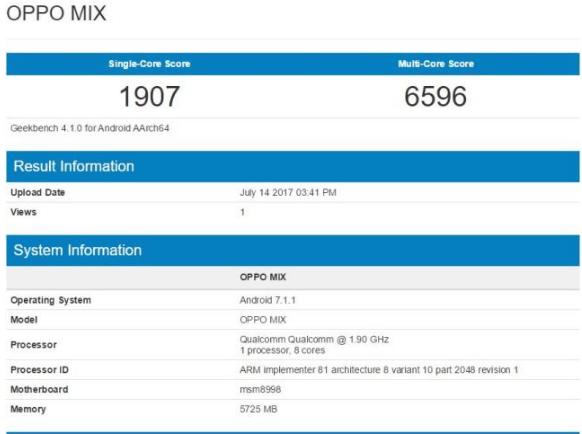Click the Views count value 1
The height and width of the screenshot is (434, 582).
click(x=242, y=212)
